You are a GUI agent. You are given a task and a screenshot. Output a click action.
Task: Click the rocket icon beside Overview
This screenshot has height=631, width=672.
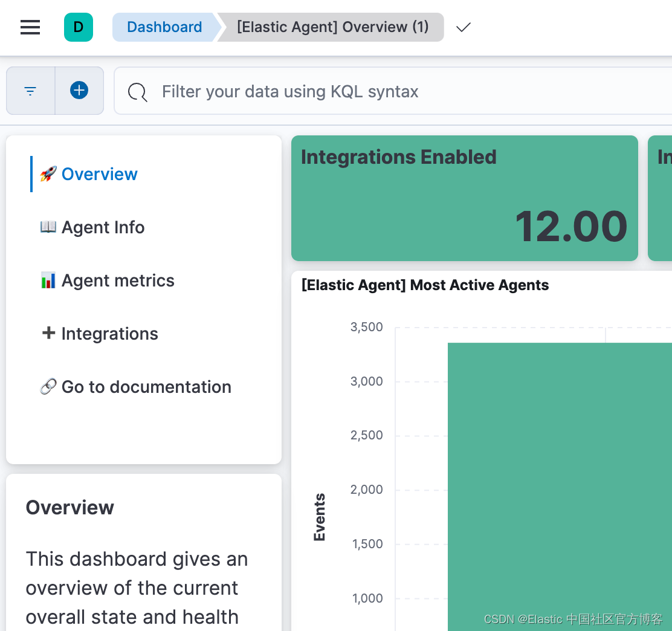pos(48,173)
